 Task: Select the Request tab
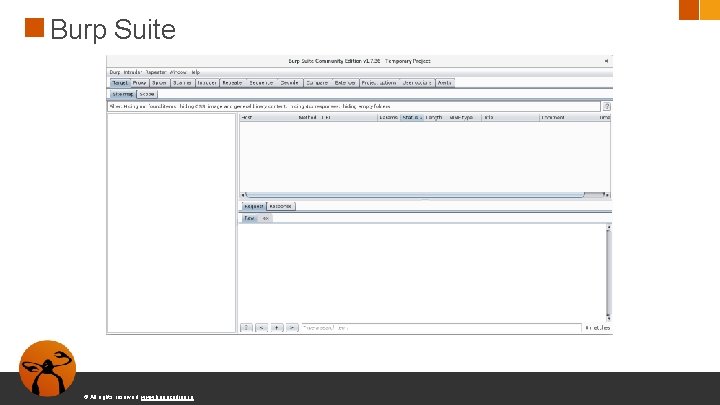253,207
